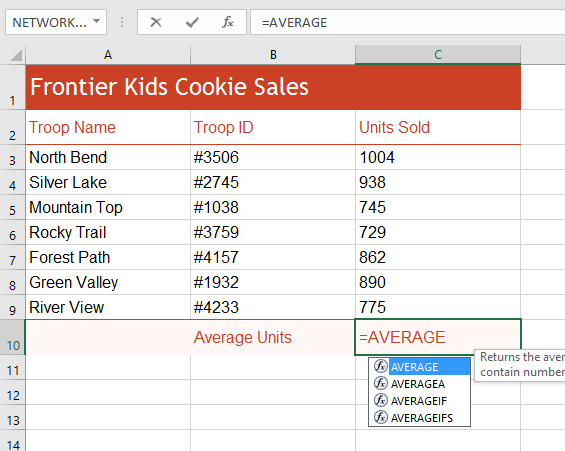The image size is (565, 451).
Task: Confirm the formula with checkmark icon
Action: (192, 22)
